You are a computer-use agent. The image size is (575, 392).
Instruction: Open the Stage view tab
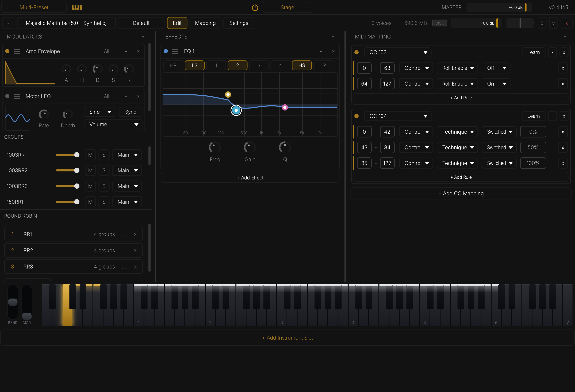tap(287, 7)
